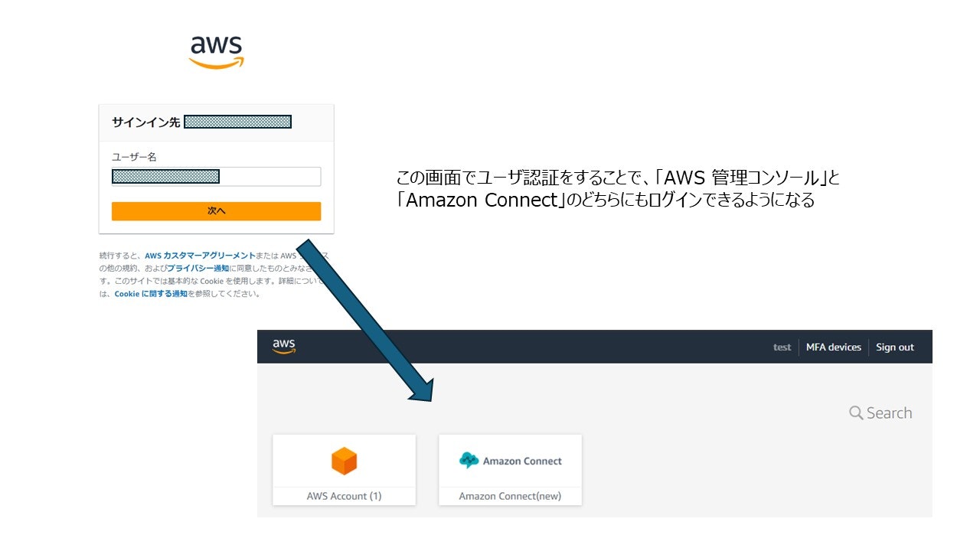Click the smile arrow under the aws logo
The image size is (980, 551).
(217, 64)
